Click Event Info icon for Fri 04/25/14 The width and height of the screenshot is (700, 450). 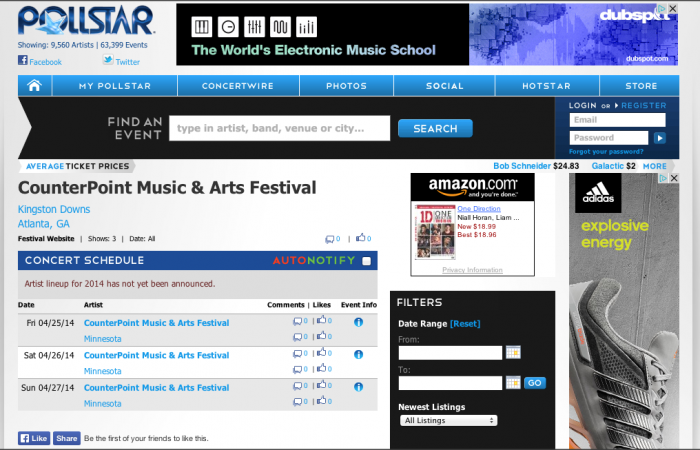(x=358, y=322)
